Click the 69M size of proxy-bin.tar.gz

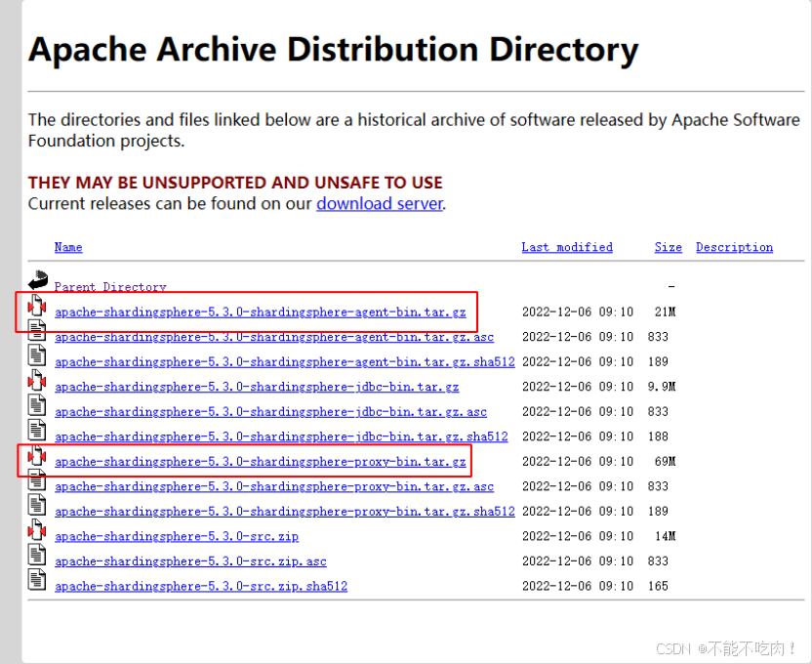[666, 461]
